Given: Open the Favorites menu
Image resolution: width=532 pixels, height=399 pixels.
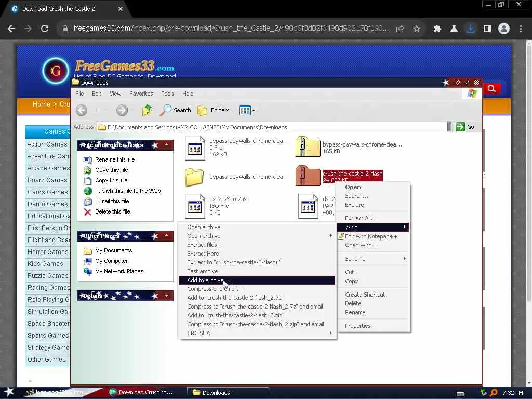Looking at the screenshot, I should [141, 94].
